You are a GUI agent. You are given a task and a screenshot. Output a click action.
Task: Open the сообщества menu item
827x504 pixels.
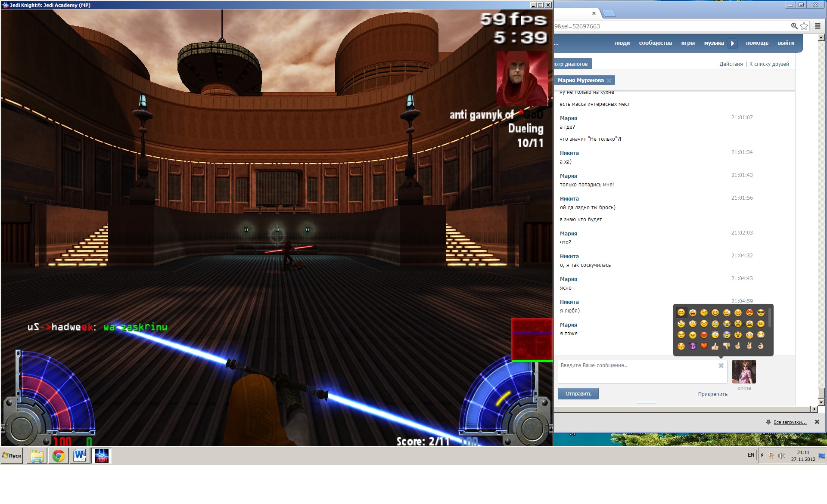[655, 43]
